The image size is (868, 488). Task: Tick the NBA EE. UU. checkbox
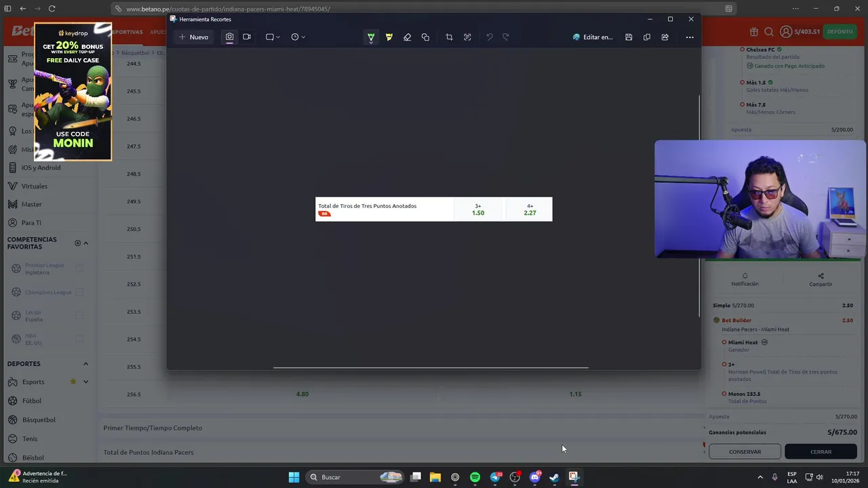coord(79,339)
